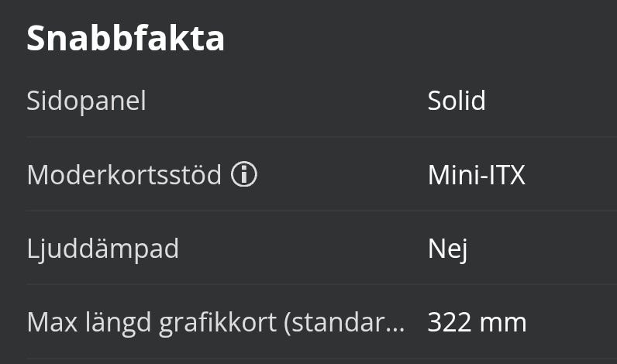This screenshot has height=364, width=617.
Task: Click the truncated Max längd grafikkort label
Action: click(x=215, y=323)
